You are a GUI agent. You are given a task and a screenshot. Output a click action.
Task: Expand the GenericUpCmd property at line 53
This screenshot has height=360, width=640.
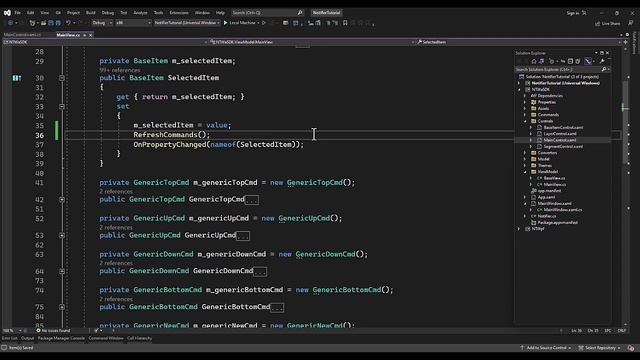pos(62,236)
